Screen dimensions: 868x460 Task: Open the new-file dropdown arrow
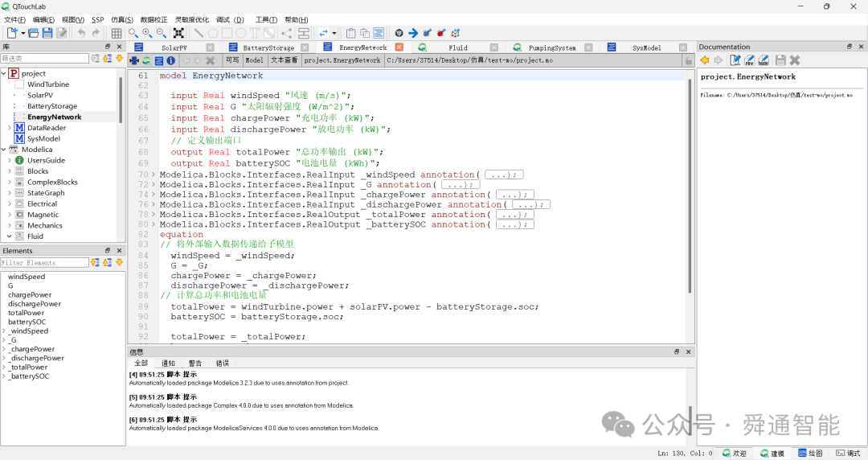click(x=23, y=33)
